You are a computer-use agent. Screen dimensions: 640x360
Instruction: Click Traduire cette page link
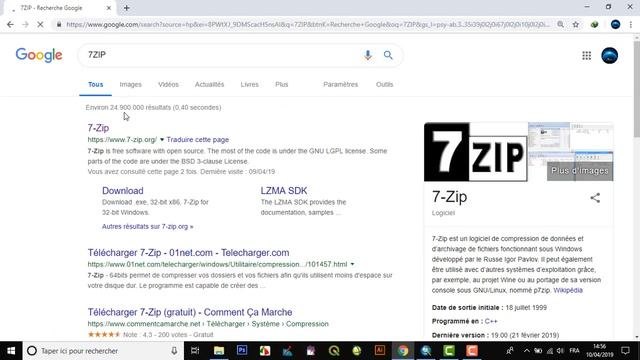(198, 140)
